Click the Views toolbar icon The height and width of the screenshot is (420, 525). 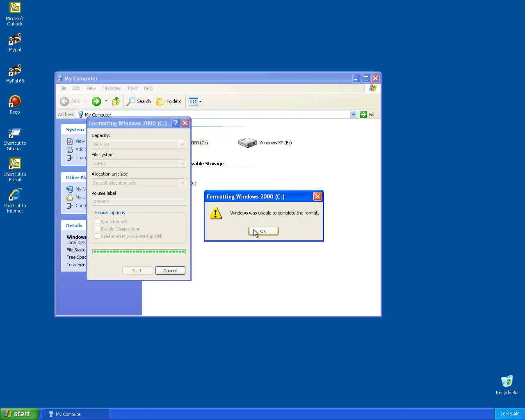click(x=193, y=101)
